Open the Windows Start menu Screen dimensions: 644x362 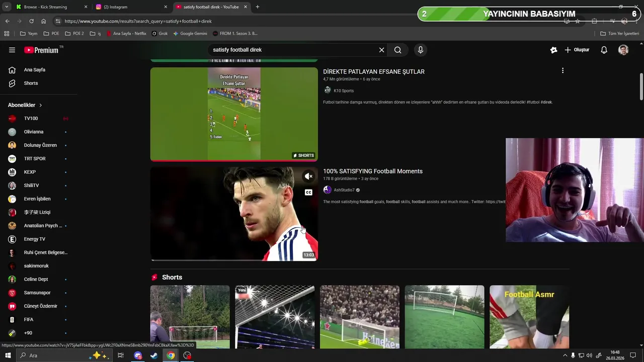point(8,355)
